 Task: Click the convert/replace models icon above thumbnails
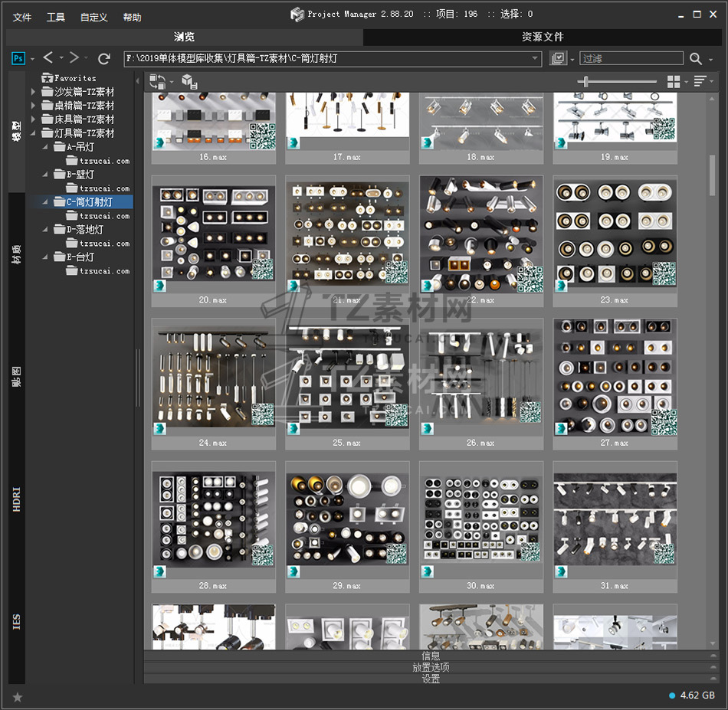click(157, 81)
